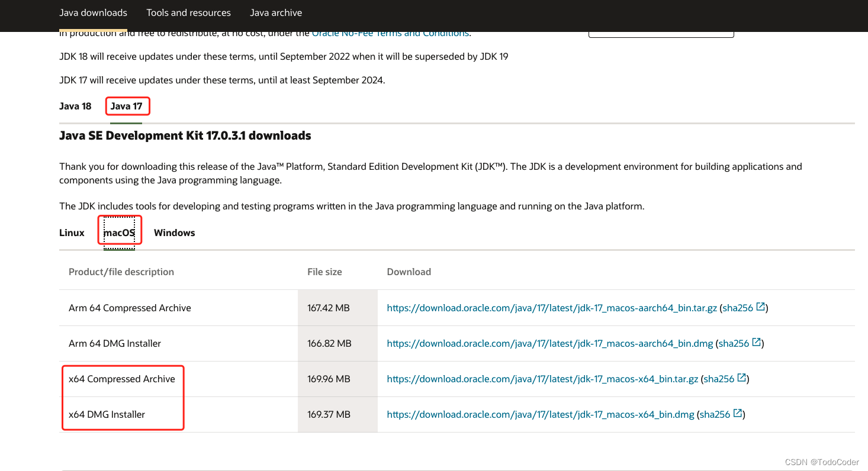This screenshot has width=868, height=471.
Task: Open sha256 link for Arm 64 DMG Installer
Action: pos(734,344)
